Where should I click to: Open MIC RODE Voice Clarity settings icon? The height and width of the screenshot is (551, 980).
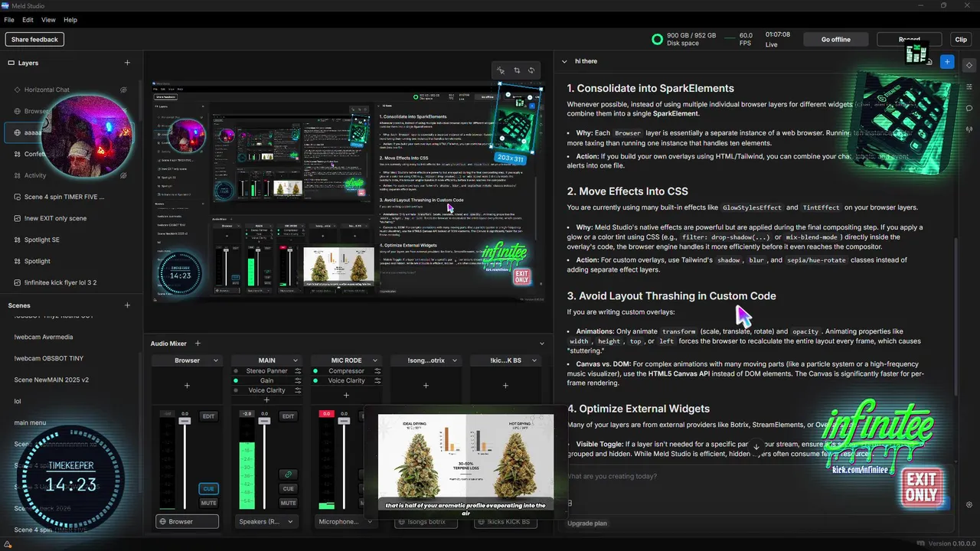pyautogui.click(x=377, y=380)
